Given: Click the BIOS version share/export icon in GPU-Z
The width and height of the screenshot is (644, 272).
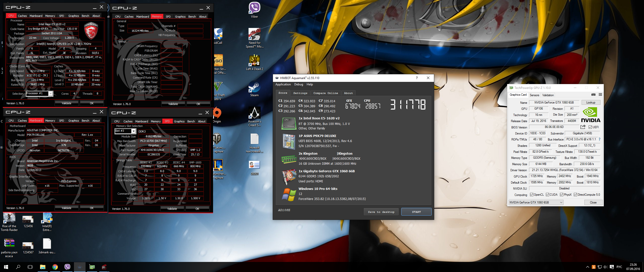Looking at the screenshot, I should pos(583,127).
